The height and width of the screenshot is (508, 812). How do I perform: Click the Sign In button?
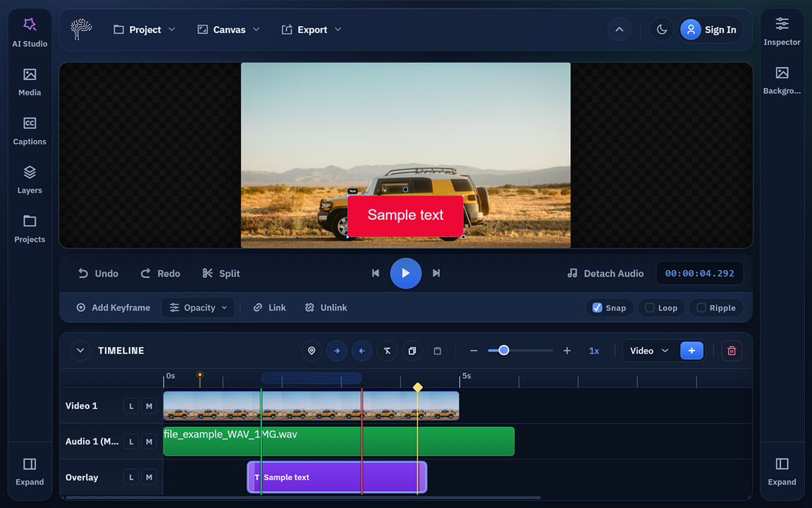tap(710, 30)
